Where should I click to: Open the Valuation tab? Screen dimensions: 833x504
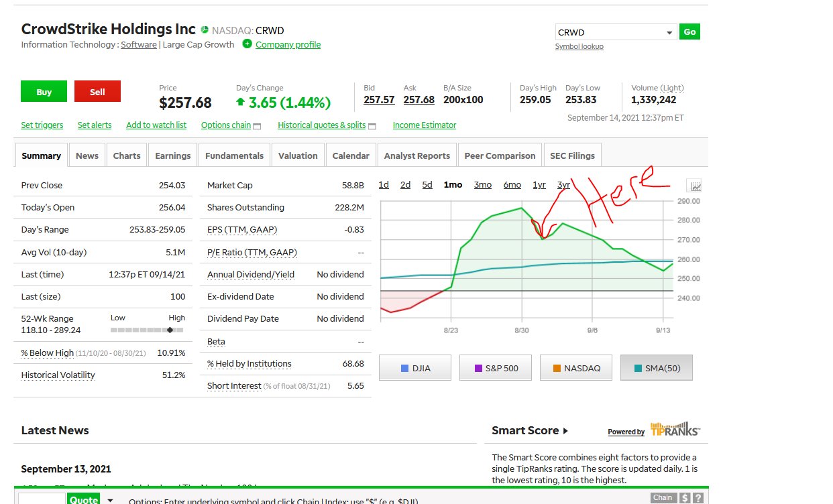(x=298, y=155)
